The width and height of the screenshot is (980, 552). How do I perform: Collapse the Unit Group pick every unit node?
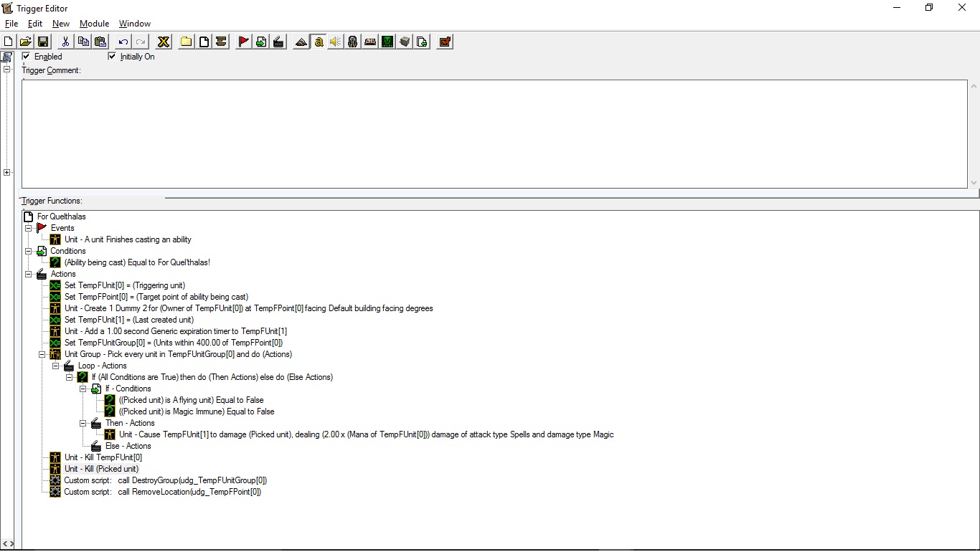pos(42,354)
